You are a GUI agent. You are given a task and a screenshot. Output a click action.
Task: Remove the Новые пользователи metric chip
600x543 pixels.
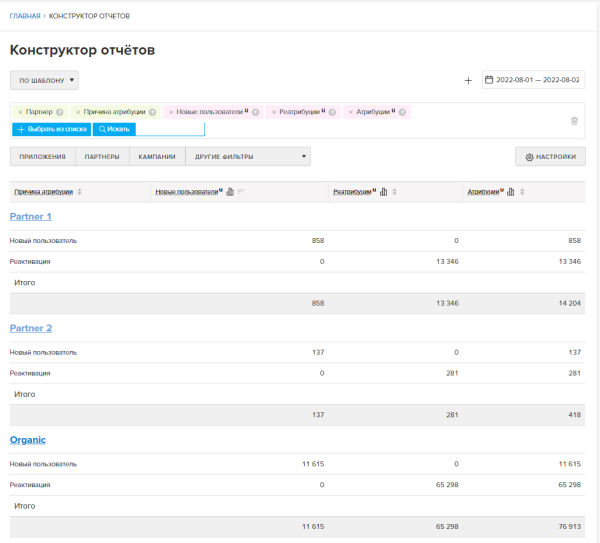(x=170, y=112)
